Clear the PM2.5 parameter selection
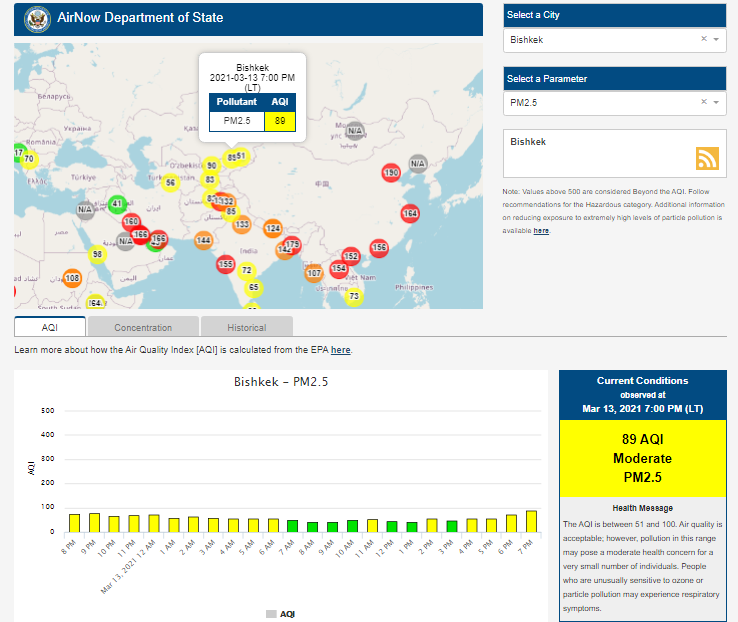The width and height of the screenshot is (738, 622). click(703, 102)
